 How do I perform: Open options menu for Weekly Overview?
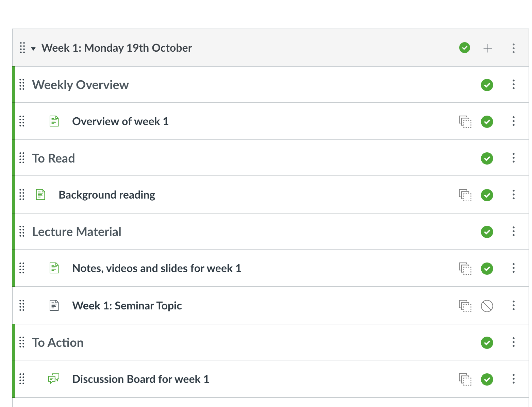click(513, 85)
